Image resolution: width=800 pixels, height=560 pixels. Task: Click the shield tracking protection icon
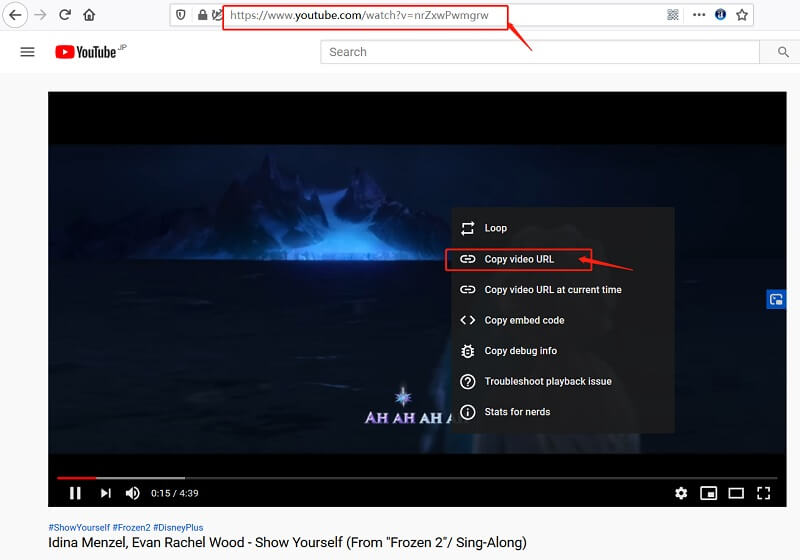coord(181,15)
